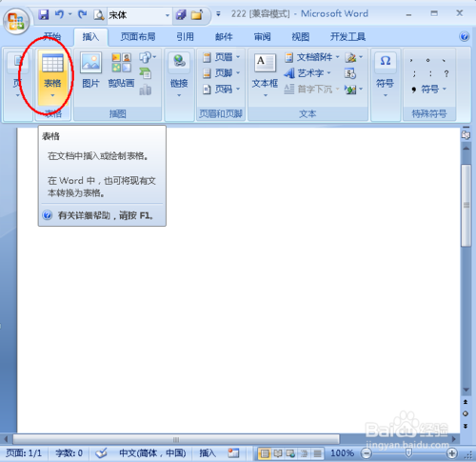This screenshot has width=476, height=462.
Task: Click the macro recording icon in status bar
Action: tap(233, 452)
